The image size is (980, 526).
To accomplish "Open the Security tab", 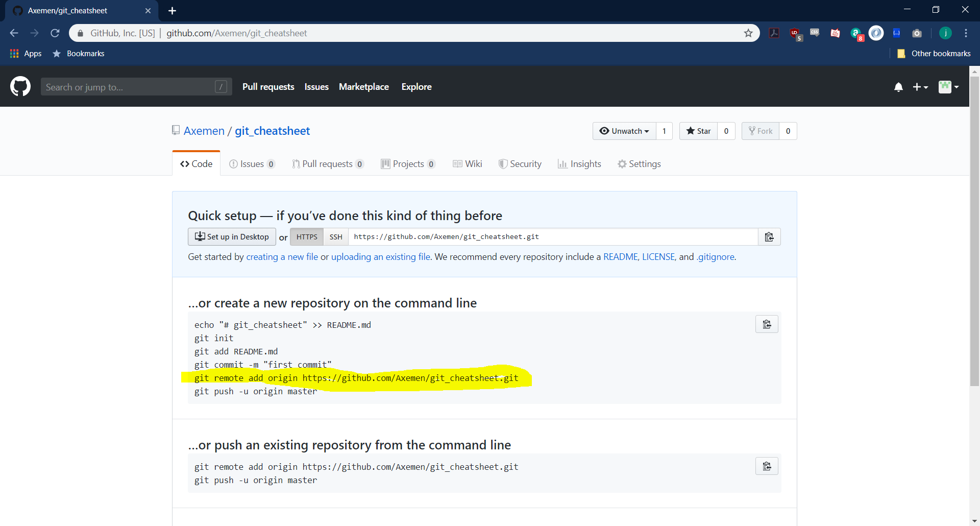I will 520,164.
